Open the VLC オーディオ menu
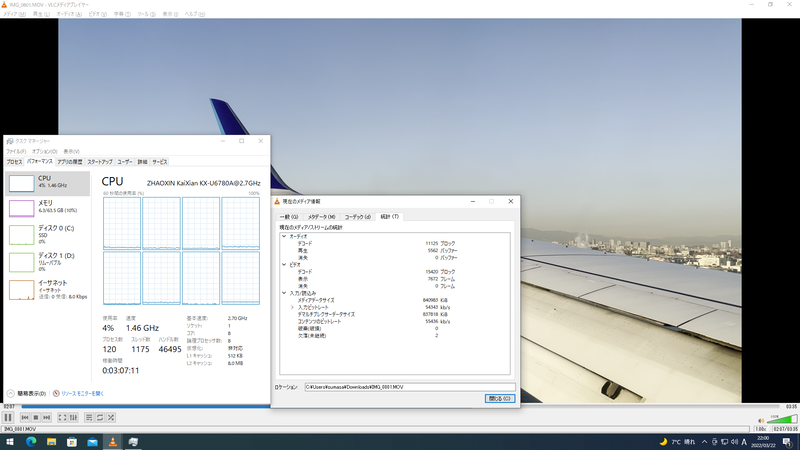Screen dimensions: 800x450 coord(69,14)
